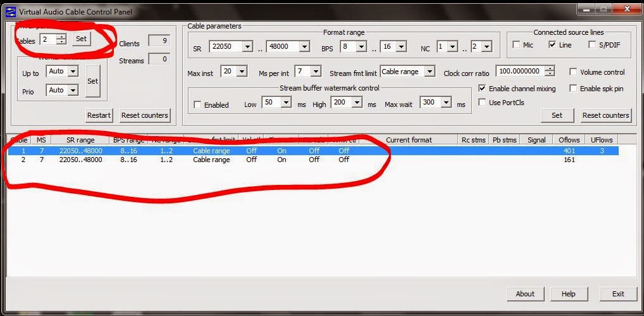The width and height of the screenshot is (644, 316).
Task: Open the minimum BPS 8 dropdown
Action: click(361, 47)
